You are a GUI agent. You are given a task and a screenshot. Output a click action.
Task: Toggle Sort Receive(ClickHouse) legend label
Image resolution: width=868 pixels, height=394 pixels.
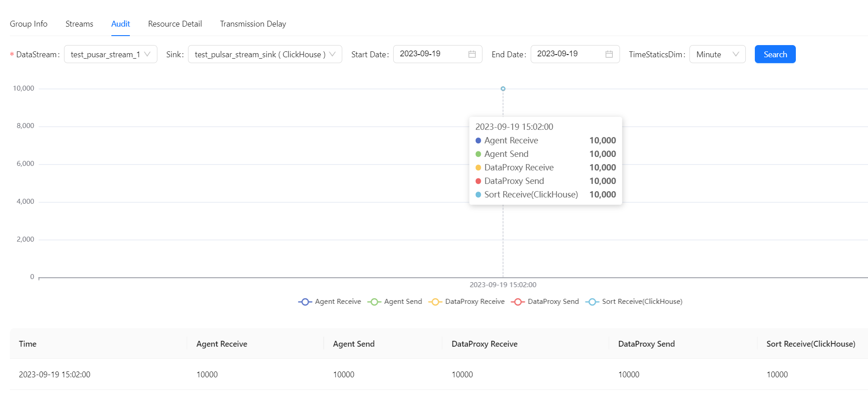coord(642,302)
